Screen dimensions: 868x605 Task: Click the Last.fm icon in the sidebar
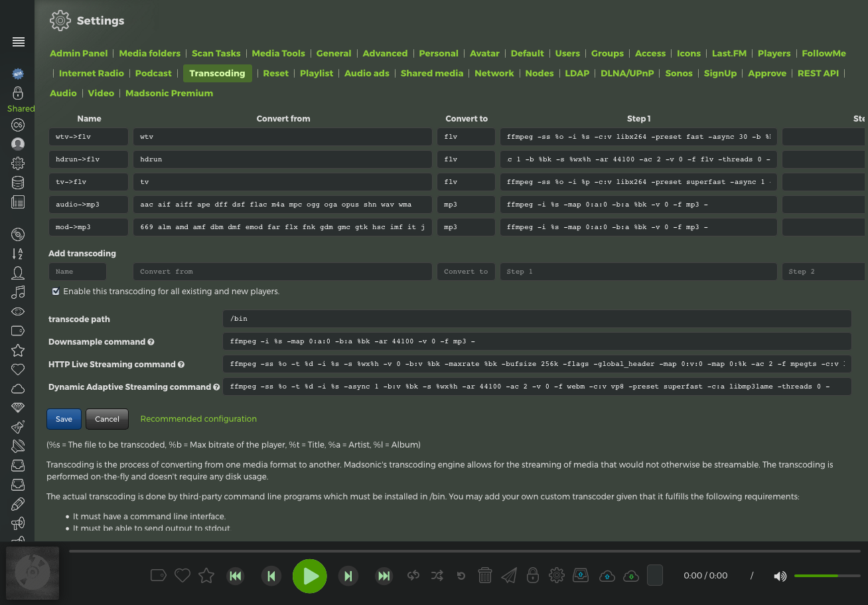pyautogui.click(x=18, y=125)
